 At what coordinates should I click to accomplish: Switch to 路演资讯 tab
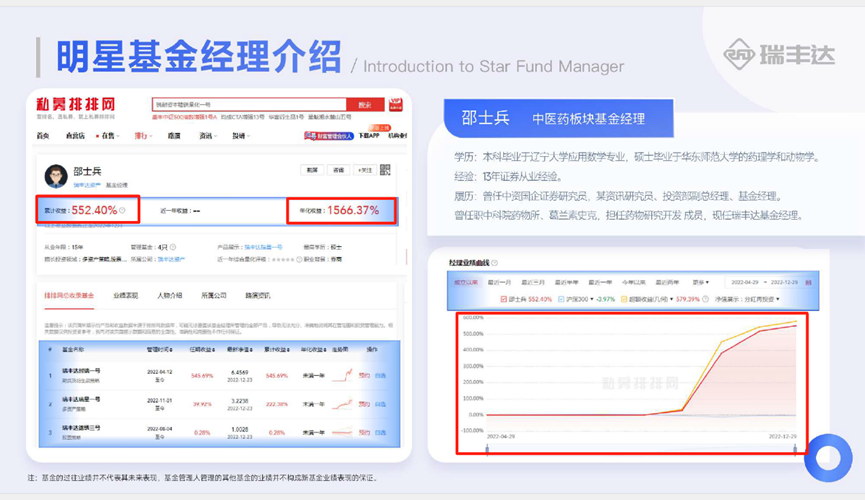point(258,295)
